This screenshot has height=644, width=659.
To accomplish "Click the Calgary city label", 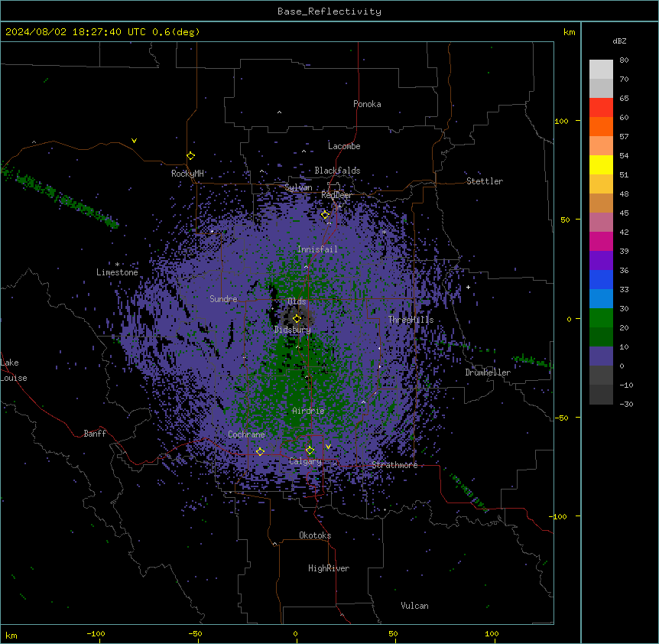I will [x=305, y=461].
